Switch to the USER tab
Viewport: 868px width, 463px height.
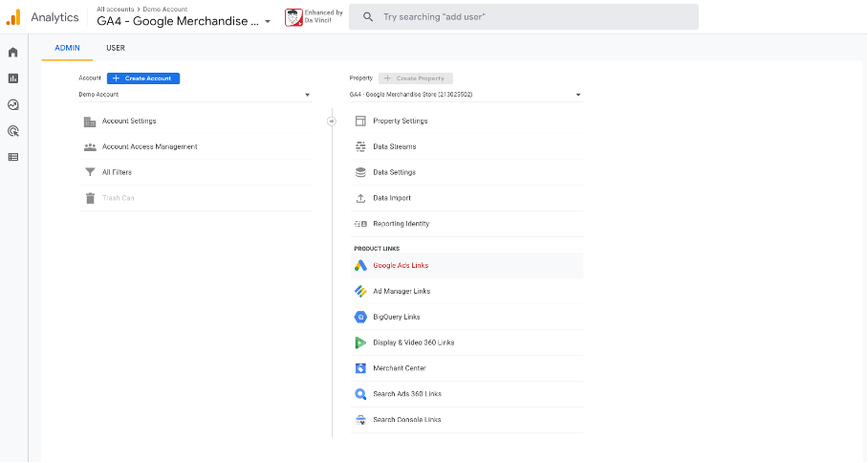[x=115, y=48]
